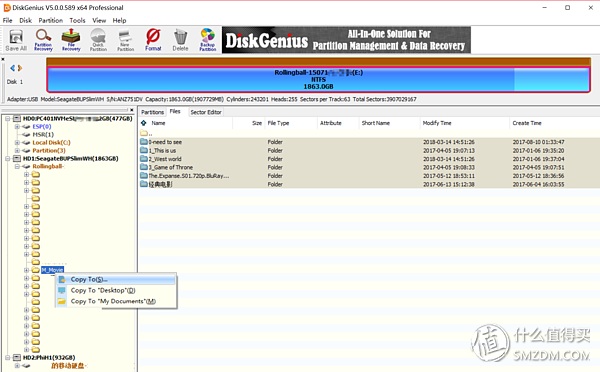
Task: Click the Quick Partition icon
Action: 98,40
